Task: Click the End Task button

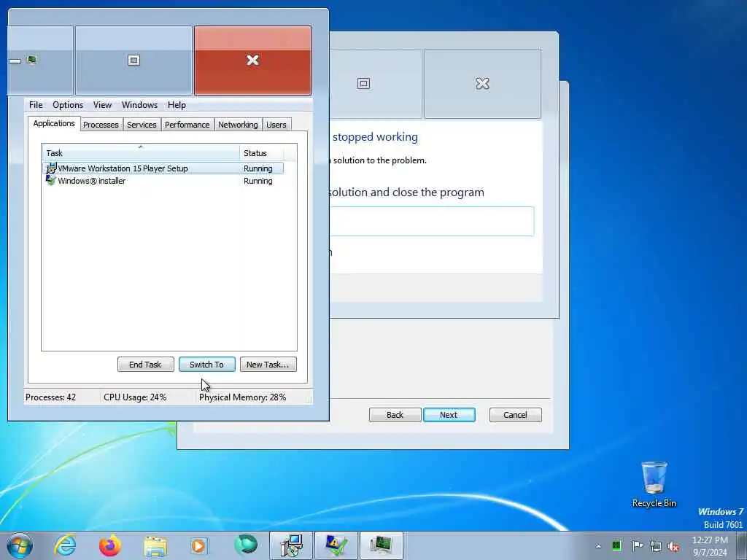Action: pyautogui.click(x=145, y=365)
